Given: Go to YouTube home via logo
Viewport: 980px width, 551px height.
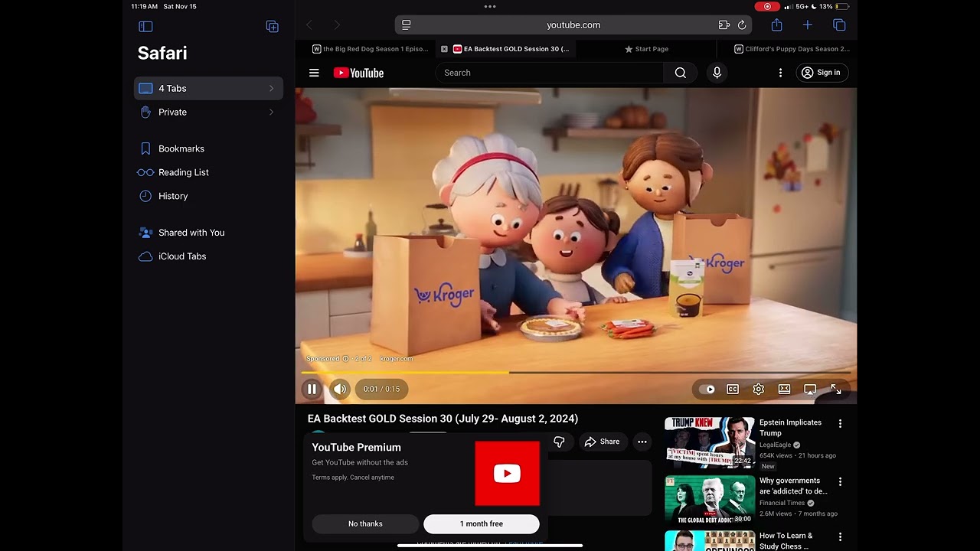Looking at the screenshot, I should point(358,73).
